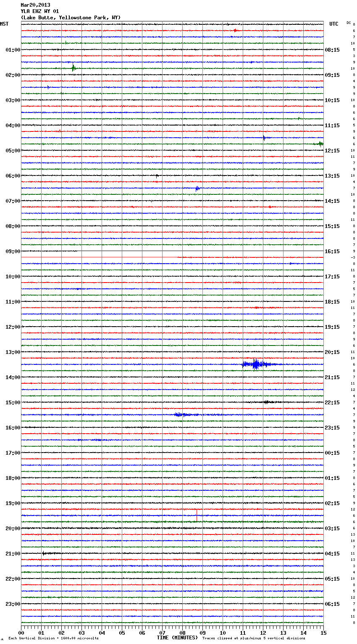Click the '08:15' UTC time label

332,50
